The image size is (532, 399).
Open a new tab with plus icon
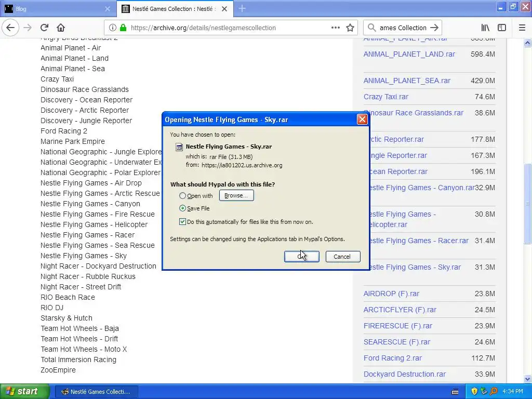242,8
